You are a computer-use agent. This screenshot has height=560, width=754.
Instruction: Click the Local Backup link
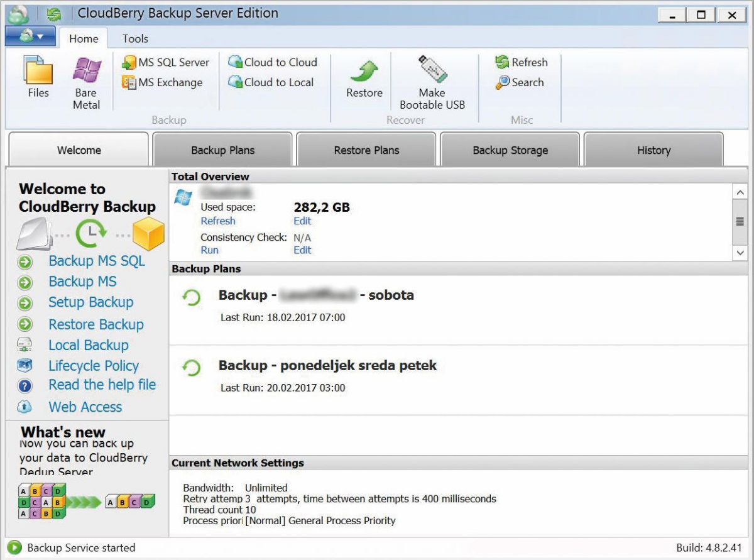point(89,345)
